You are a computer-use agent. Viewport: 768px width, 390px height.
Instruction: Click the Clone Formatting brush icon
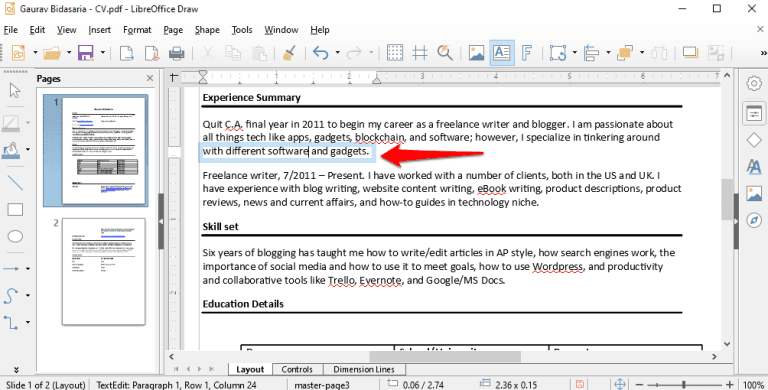[x=289, y=53]
